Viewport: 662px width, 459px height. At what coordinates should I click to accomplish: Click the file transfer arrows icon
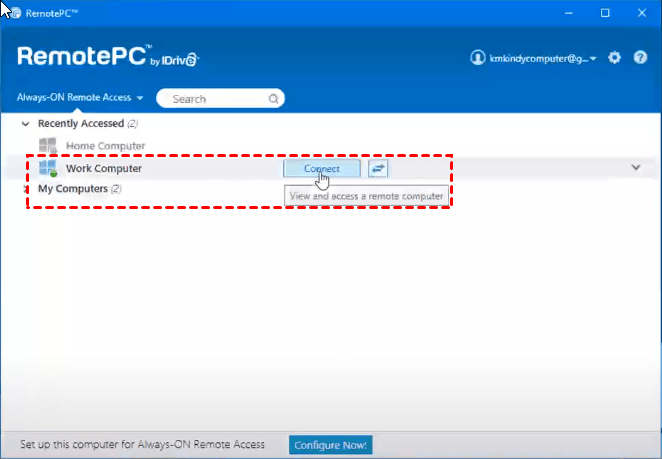click(378, 168)
